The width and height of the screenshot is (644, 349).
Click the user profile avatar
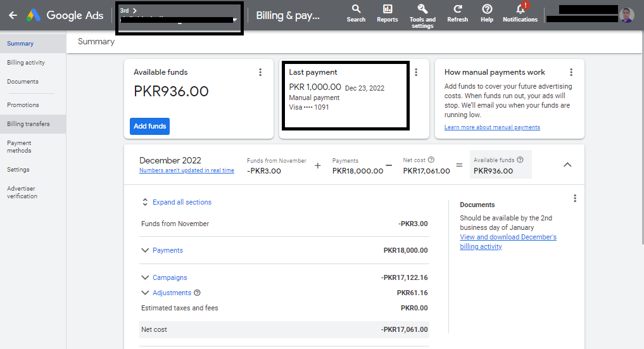click(627, 15)
